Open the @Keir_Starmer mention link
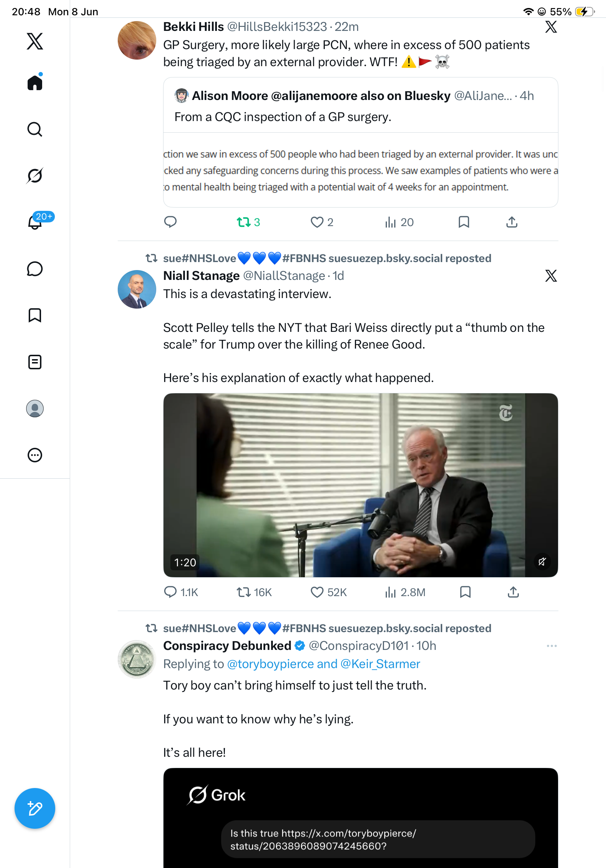Viewport: 606px width, 868px height. (380, 664)
